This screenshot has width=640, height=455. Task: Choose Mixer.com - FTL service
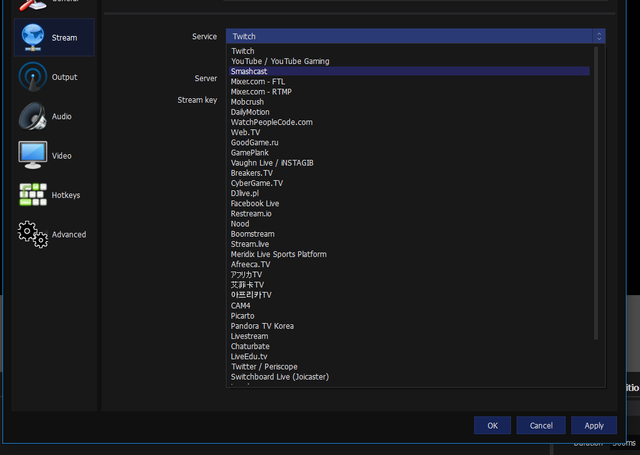[x=410, y=82]
